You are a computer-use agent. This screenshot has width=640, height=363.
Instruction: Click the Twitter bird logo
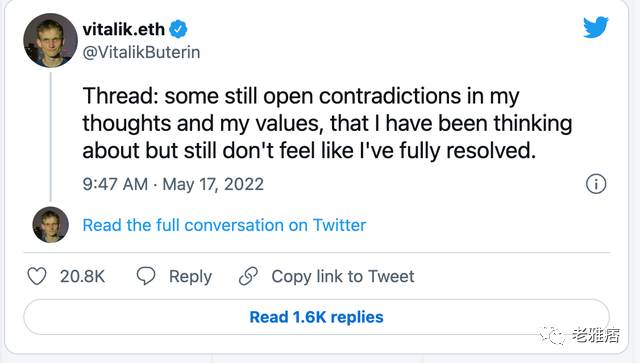(596, 27)
